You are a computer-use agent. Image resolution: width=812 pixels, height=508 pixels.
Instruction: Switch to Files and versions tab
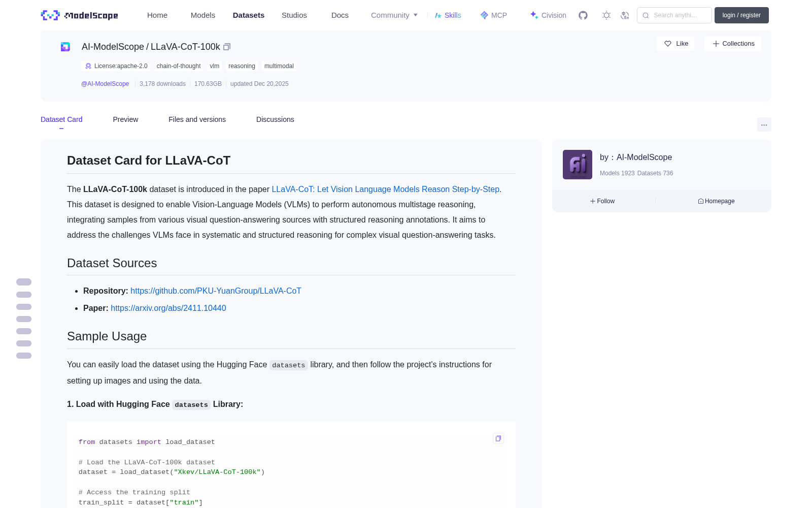(x=197, y=119)
